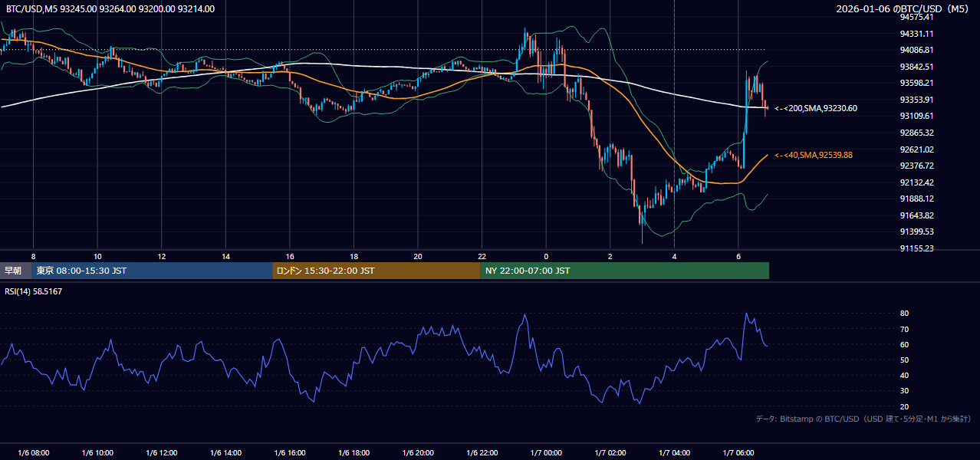Click the 早朝 session segment

(15, 271)
